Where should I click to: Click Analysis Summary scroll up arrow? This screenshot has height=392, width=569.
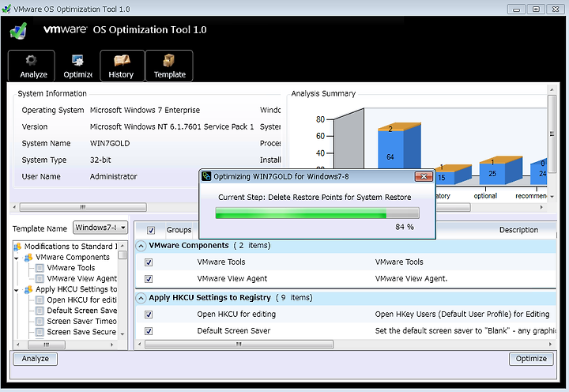tap(552, 89)
